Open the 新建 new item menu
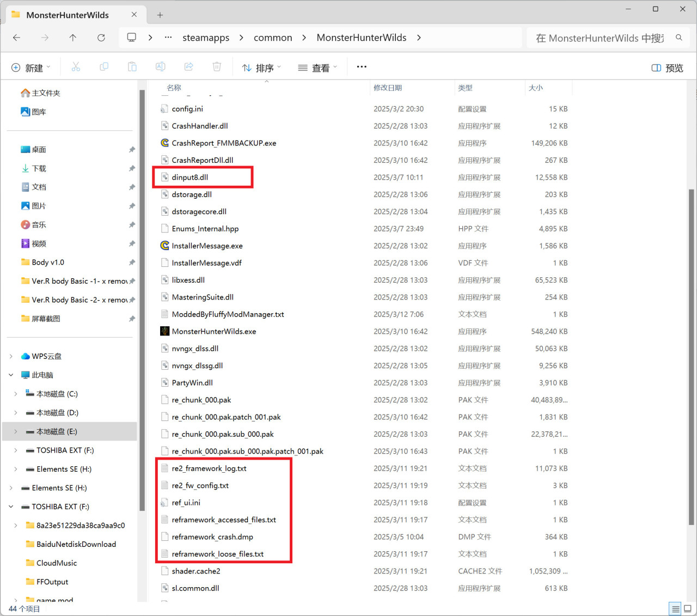This screenshot has width=697, height=616. point(31,68)
